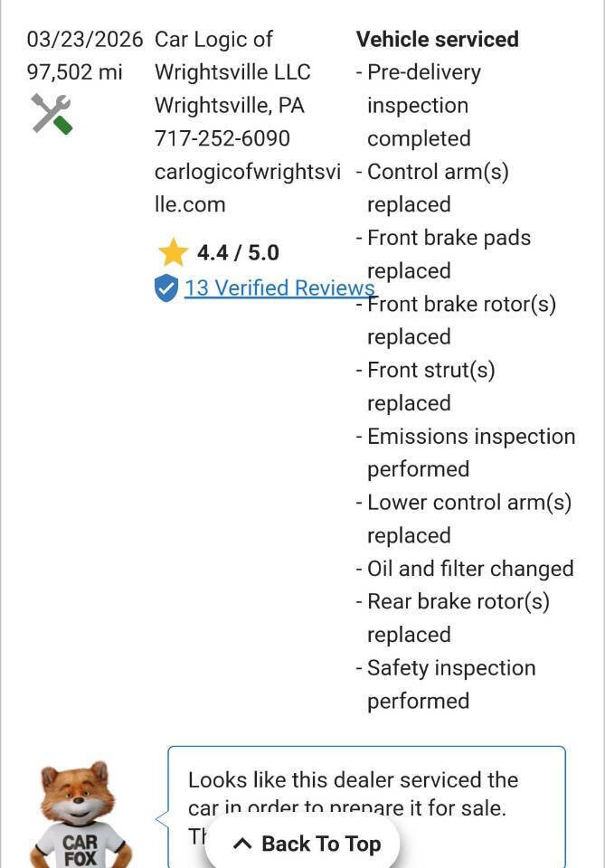Open the carlogicofwrightsville.com website link

(x=247, y=188)
